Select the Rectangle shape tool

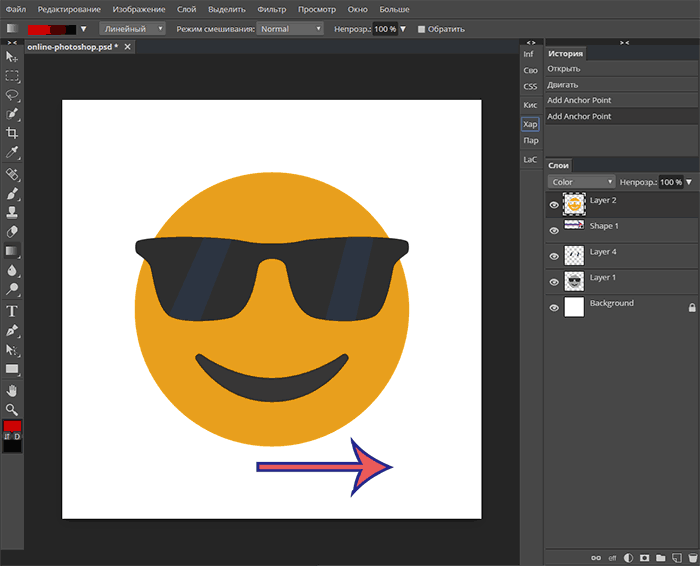pos(12,369)
